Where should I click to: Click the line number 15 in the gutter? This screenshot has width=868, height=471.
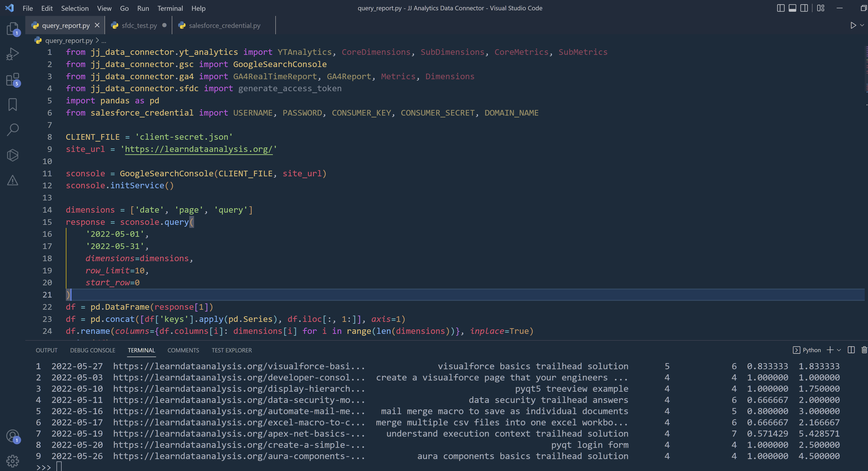47,222
